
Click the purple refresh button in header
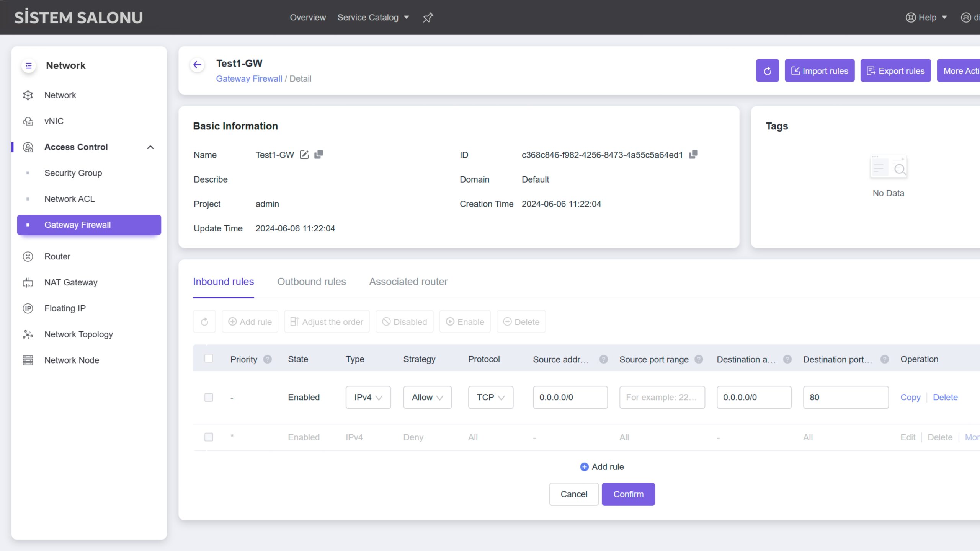(x=767, y=71)
